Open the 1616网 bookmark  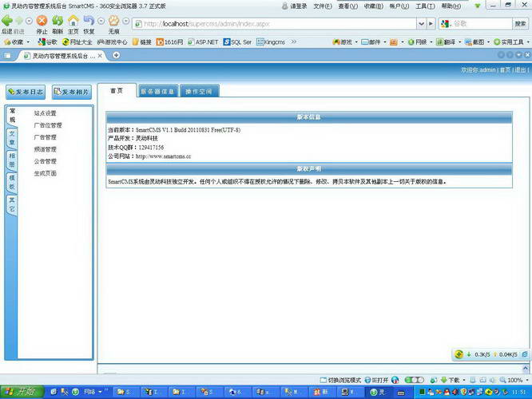click(169, 42)
